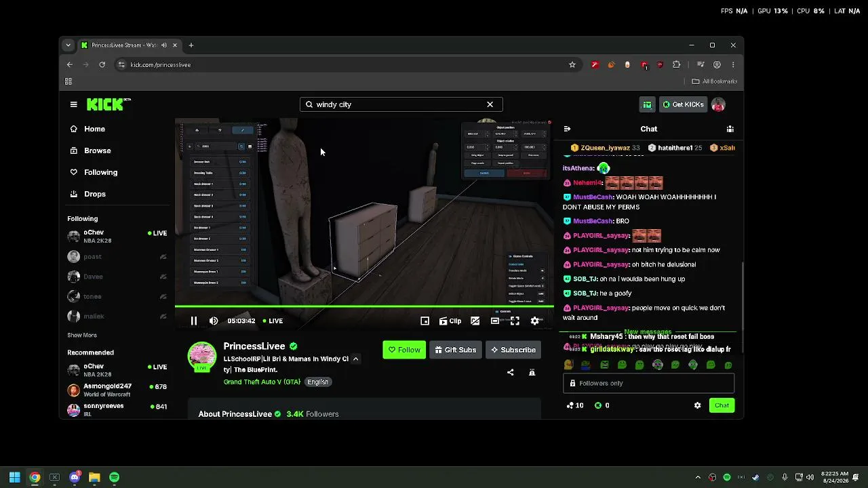Report the stream using the flag icon
This screenshot has height=488, width=868.
[x=532, y=372]
